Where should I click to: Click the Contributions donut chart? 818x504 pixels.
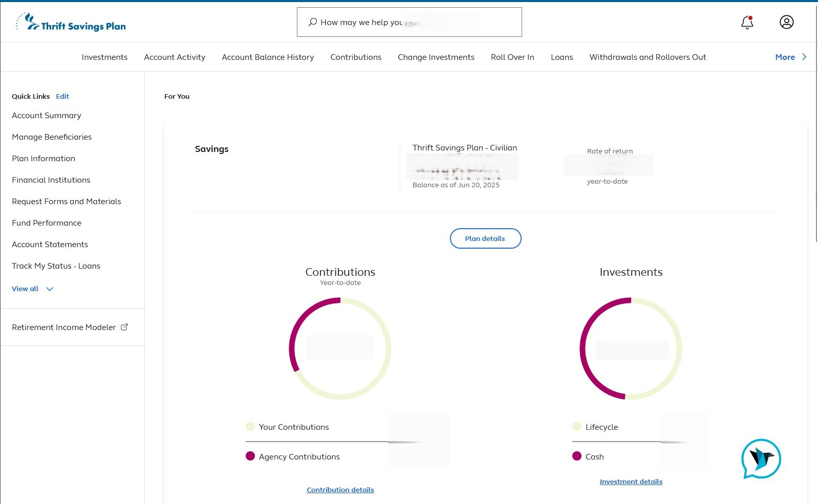click(340, 348)
